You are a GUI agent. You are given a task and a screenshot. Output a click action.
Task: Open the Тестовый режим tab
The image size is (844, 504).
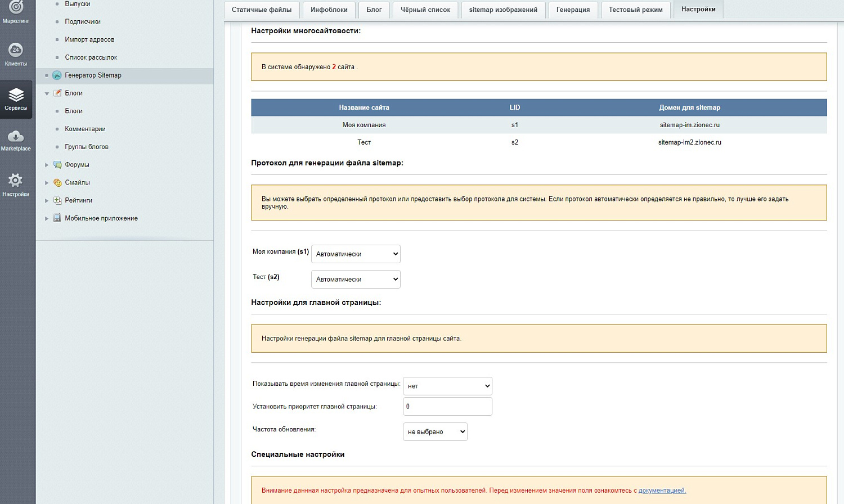635,10
